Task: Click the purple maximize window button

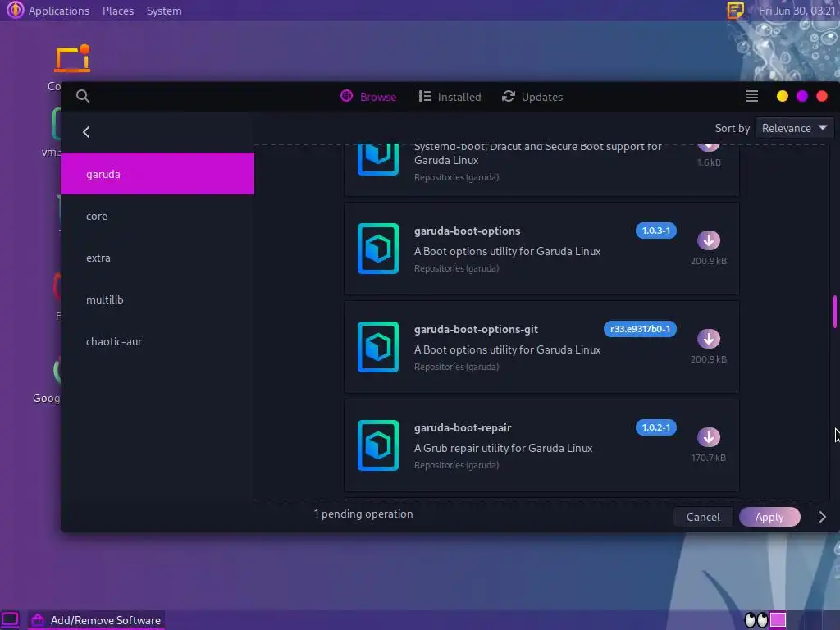Action: point(802,96)
